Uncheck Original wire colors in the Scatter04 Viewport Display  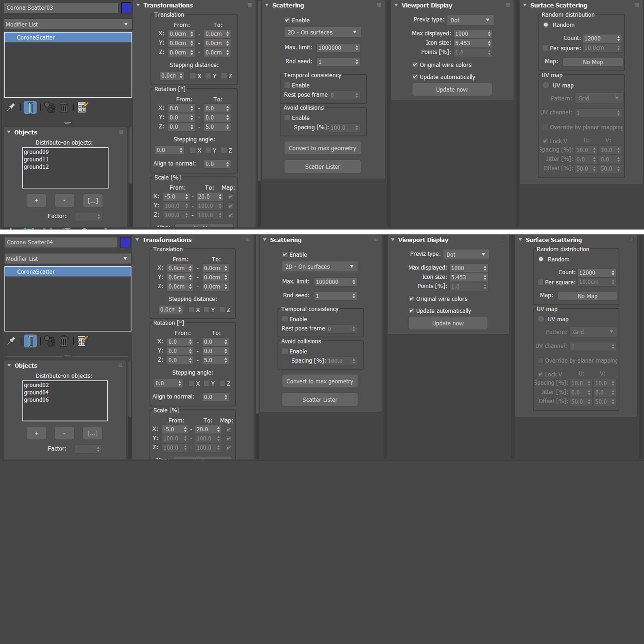pos(411,299)
